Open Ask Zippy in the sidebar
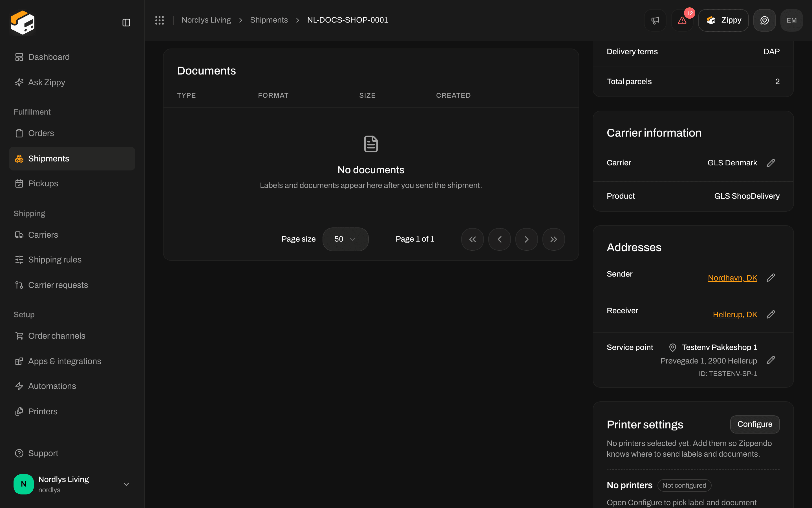The image size is (812, 508). (x=72, y=82)
